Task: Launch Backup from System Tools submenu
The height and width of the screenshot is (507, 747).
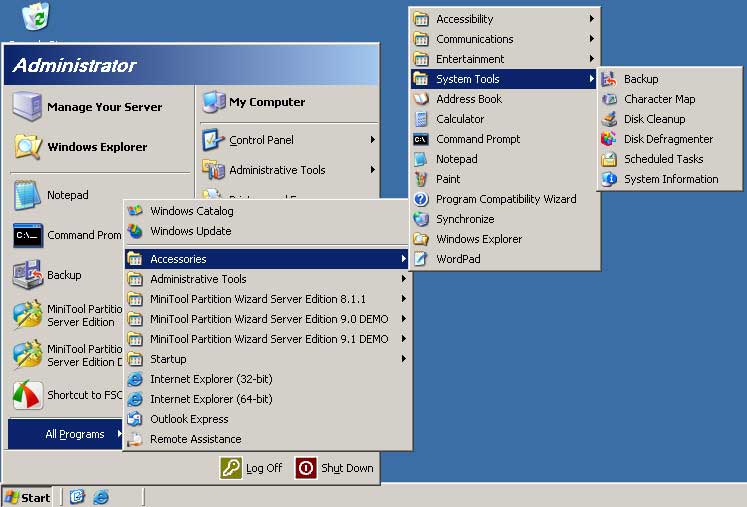Action: pos(668,79)
